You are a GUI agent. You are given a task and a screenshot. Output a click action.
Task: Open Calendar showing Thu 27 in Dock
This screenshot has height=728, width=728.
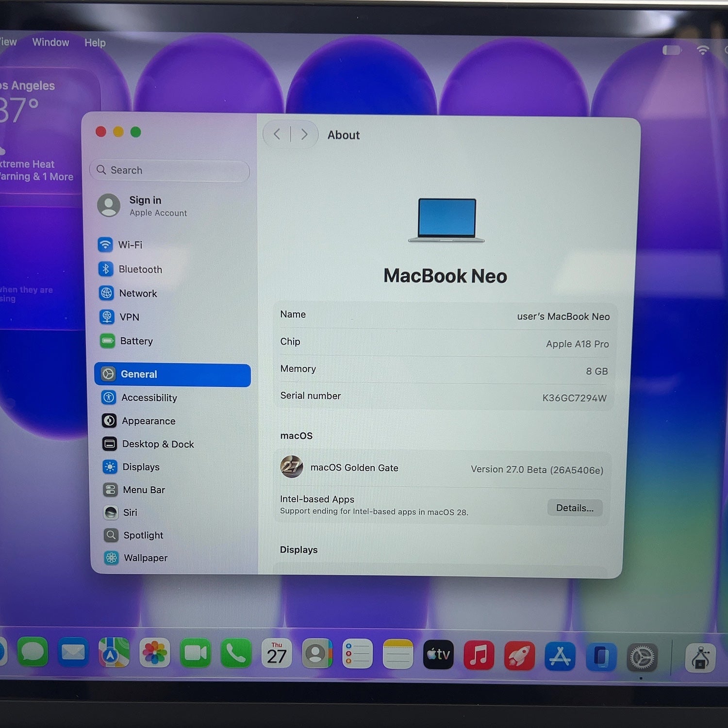277,654
